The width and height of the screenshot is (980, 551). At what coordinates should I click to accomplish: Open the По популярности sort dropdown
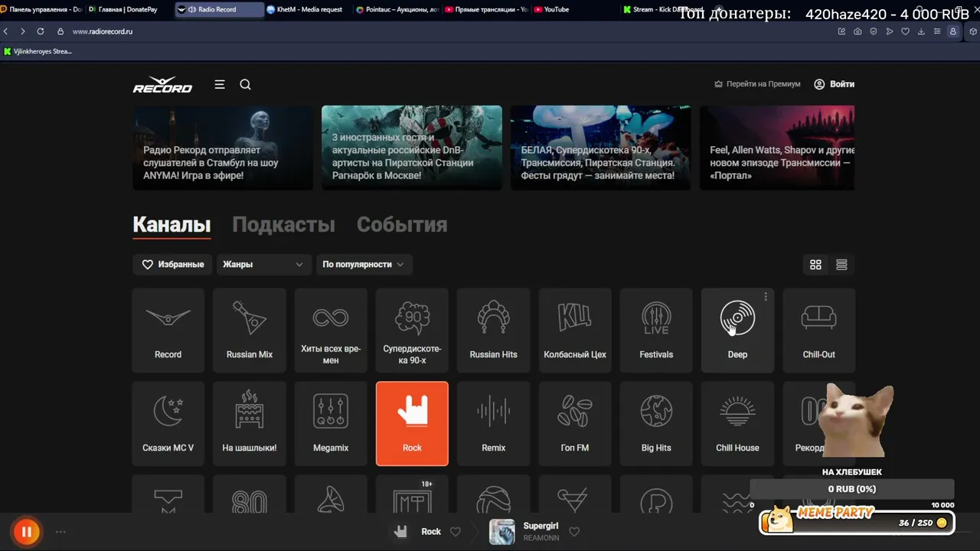(x=364, y=264)
